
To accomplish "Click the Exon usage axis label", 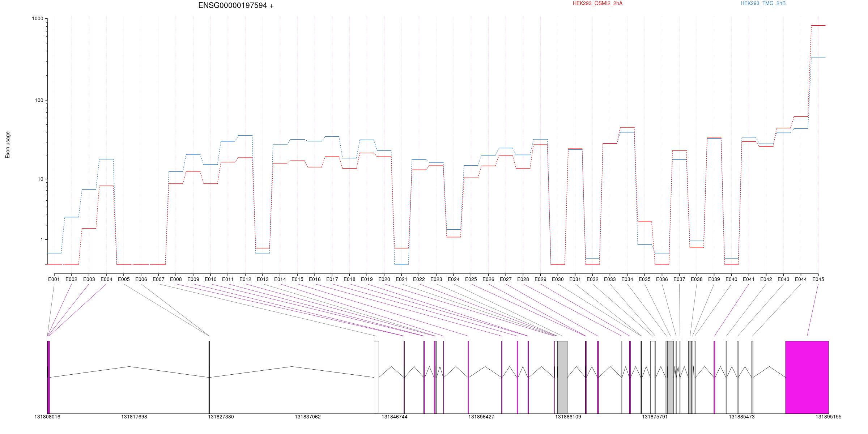I will coord(8,145).
